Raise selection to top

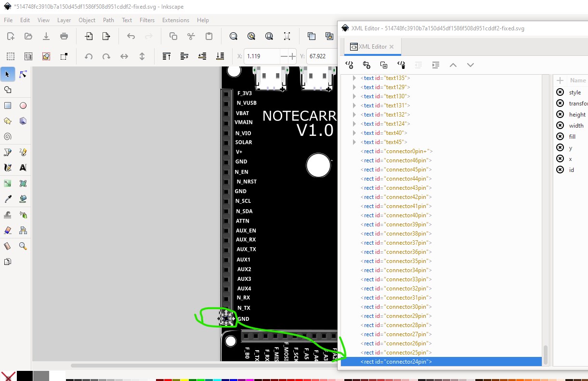click(x=167, y=56)
